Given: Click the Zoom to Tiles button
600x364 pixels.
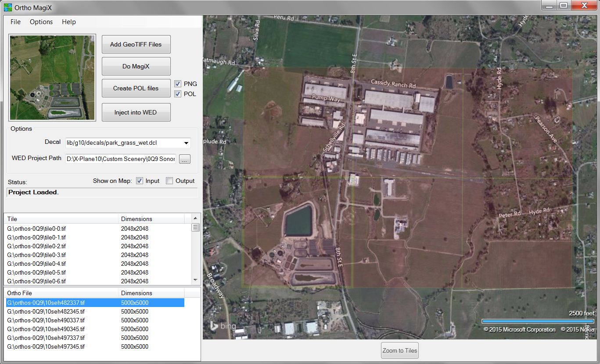Looking at the screenshot, I should (399, 350).
